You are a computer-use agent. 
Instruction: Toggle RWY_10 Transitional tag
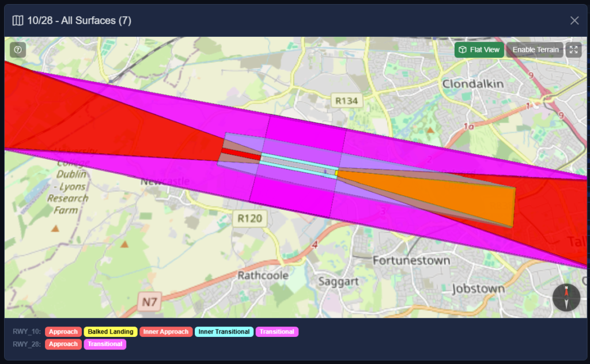(x=277, y=332)
